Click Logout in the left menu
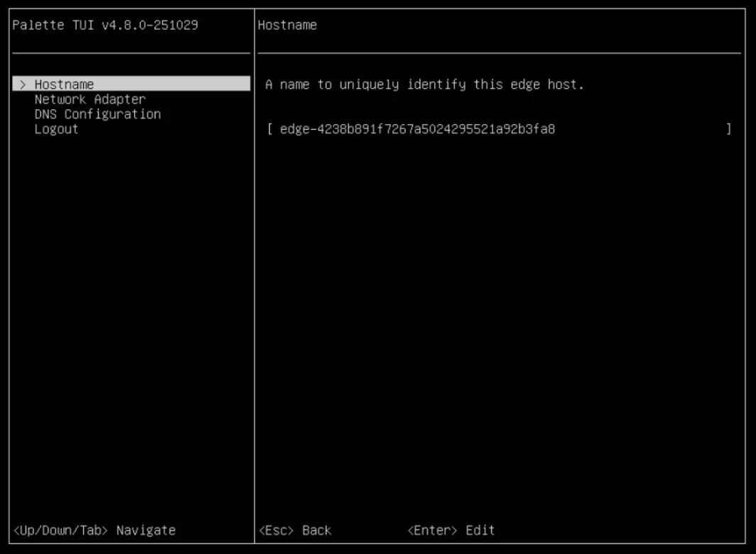This screenshot has height=554, width=756. click(56, 129)
